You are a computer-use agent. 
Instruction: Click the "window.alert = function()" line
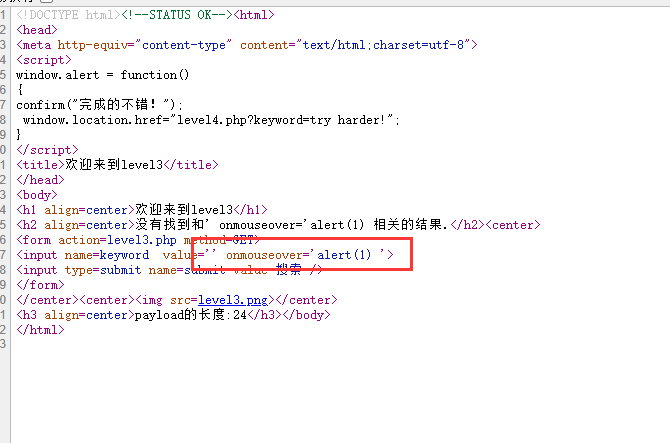coord(103,75)
